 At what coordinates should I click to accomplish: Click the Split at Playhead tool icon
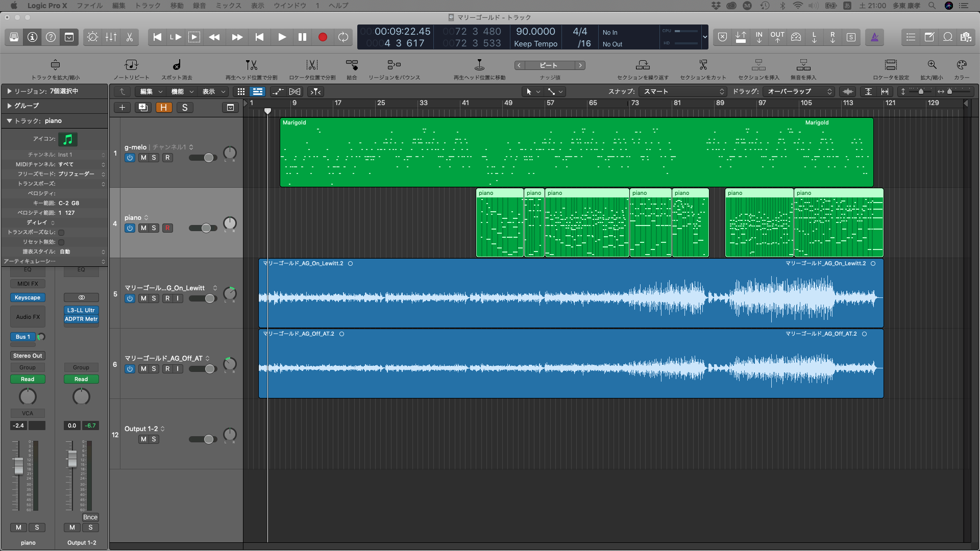point(251,65)
